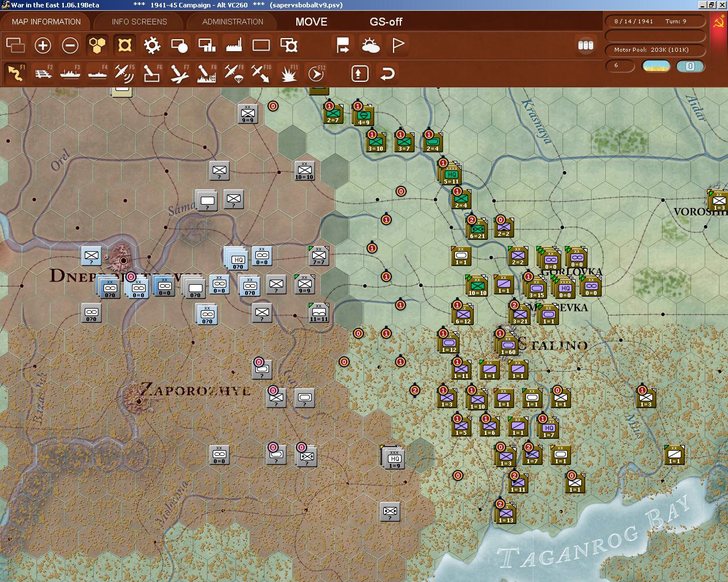
Task: Select Air recon mode (F5)
Action: pyautogui.click(x=125, y=73)
